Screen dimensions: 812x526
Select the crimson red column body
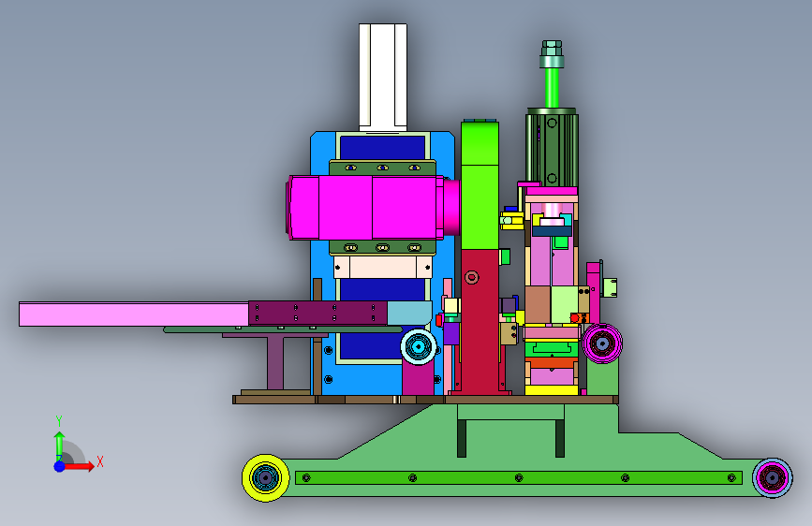pos(480,321)
